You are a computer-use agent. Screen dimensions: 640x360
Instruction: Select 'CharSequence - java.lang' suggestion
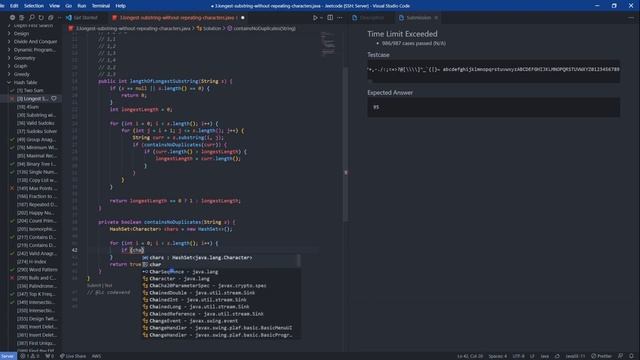tap(220, 272)
